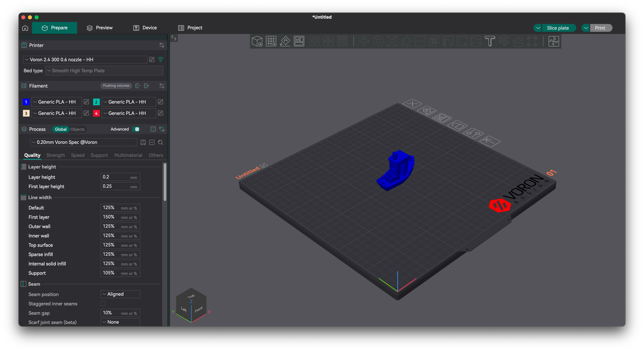Search process settings magnifier icon

(x=160, y=142)
